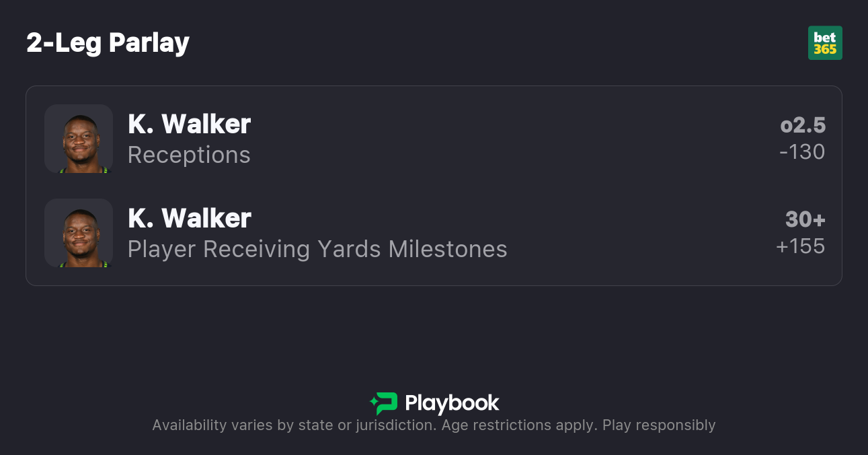This screenshot has height=455, width=868.
Task: Click the "Player Receiving Yards Milestones" label
Action: click(x=317, y=249)
